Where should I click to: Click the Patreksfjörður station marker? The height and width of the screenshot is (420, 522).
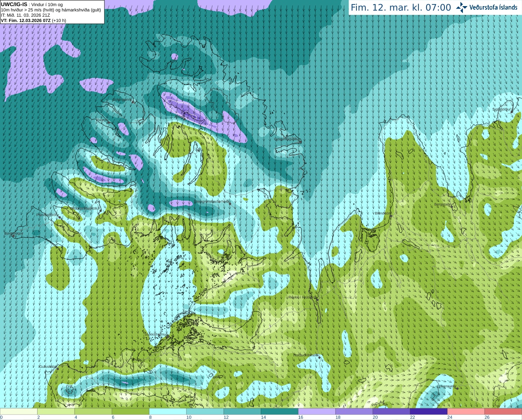(x=60, y=217)
